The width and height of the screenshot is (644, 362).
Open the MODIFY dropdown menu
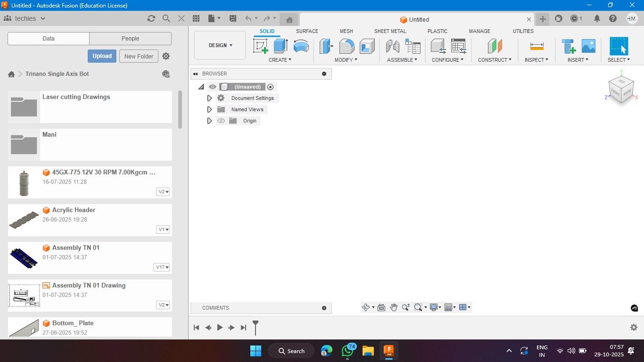pos(346,60)
